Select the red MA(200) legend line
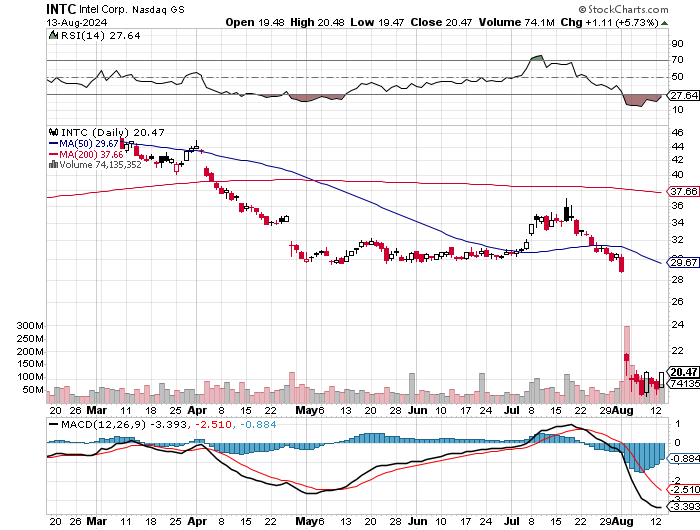 (53, 154)
